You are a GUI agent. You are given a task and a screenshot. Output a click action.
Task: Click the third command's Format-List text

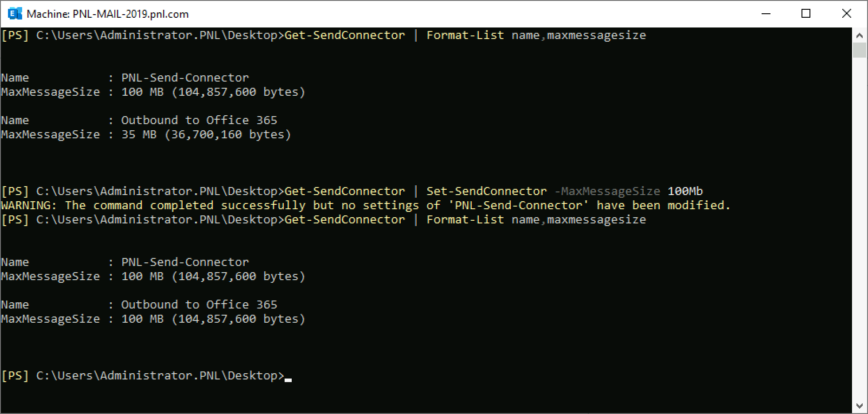click(x=465, y=219)
